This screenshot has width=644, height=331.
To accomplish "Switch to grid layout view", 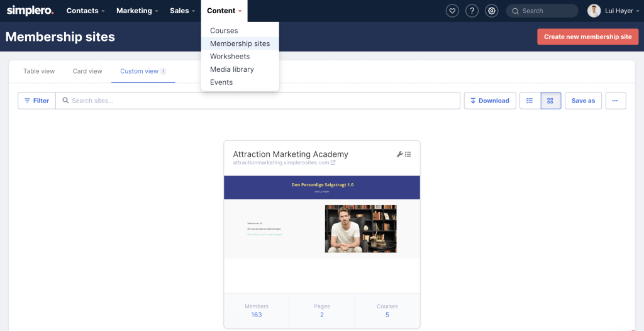I will pyautogui.click(x=551, y=101).
